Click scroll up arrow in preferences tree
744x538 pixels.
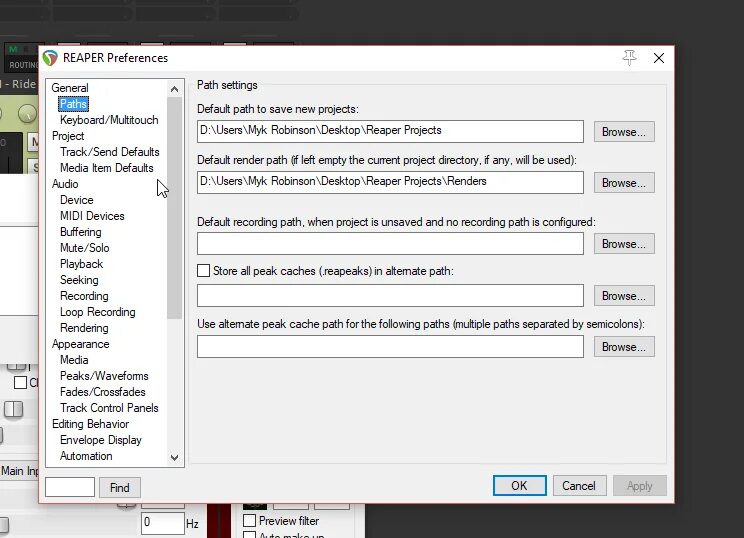[175, 89]
